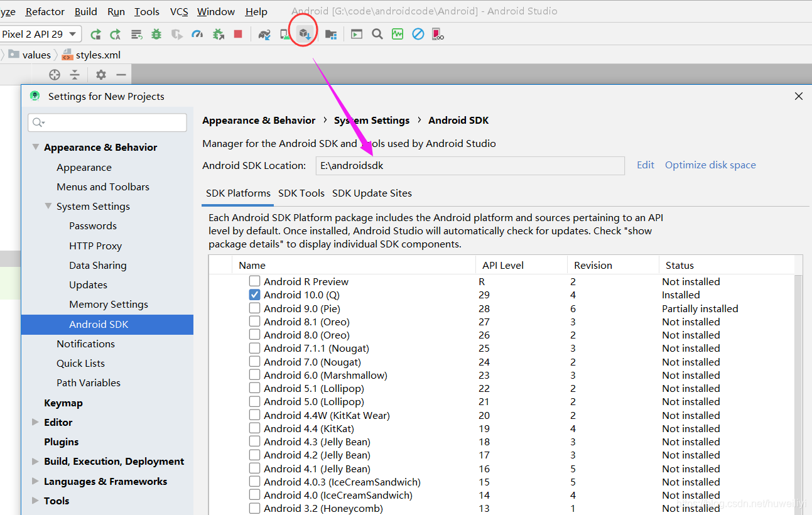Viewport: 812px width, 515px height.
Task: Collapse all in the project panel
Action: [75, 75]
